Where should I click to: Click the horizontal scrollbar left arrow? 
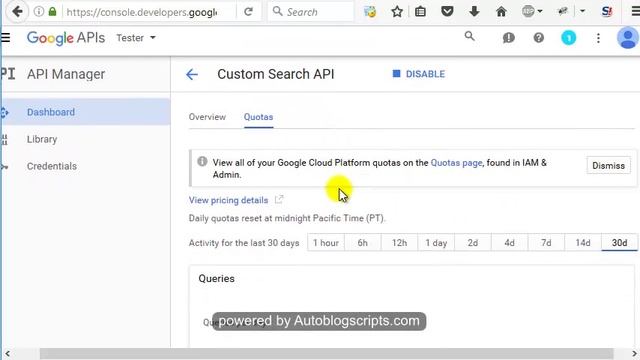tap(7, 353)
